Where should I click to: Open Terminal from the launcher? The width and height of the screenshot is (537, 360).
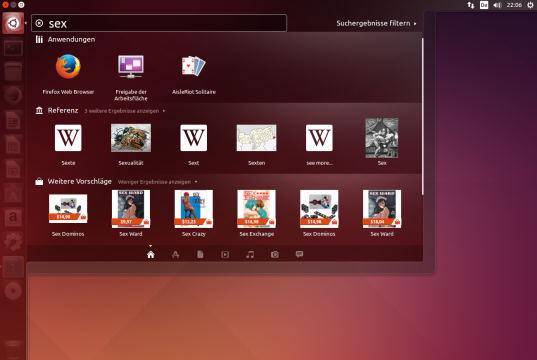[13, 48]
